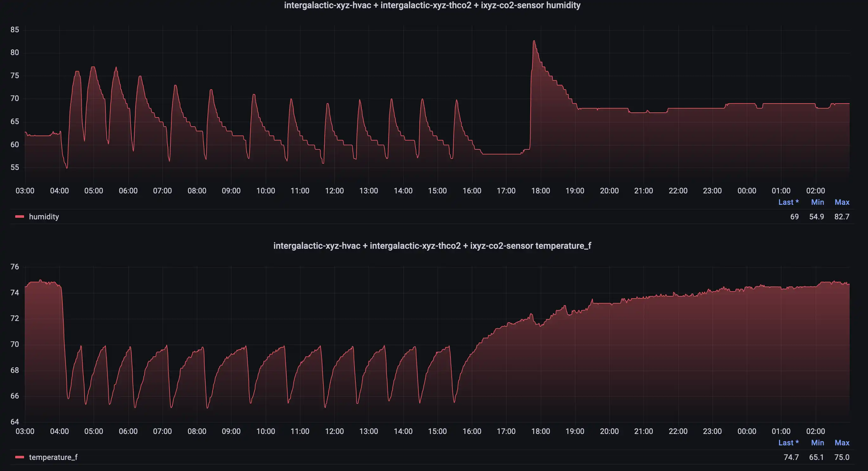Click the 03:00 label on humidity axis

point(25,190)
